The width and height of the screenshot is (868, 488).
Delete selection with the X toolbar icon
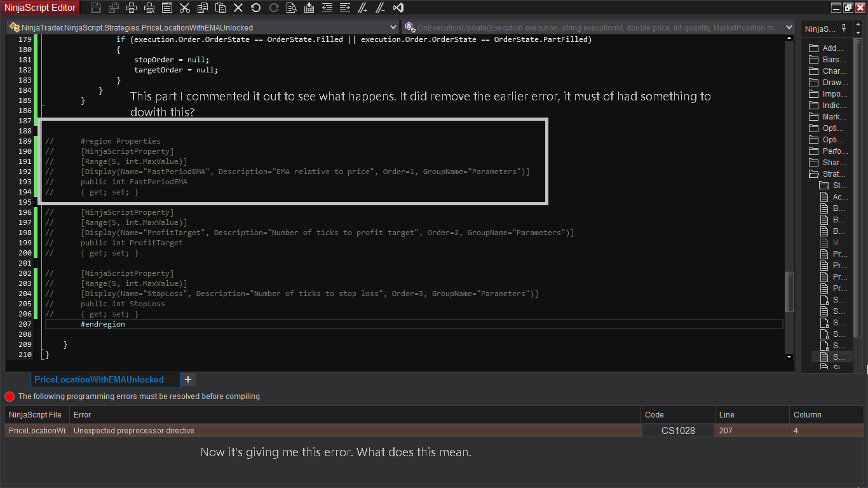coord(238,8)
